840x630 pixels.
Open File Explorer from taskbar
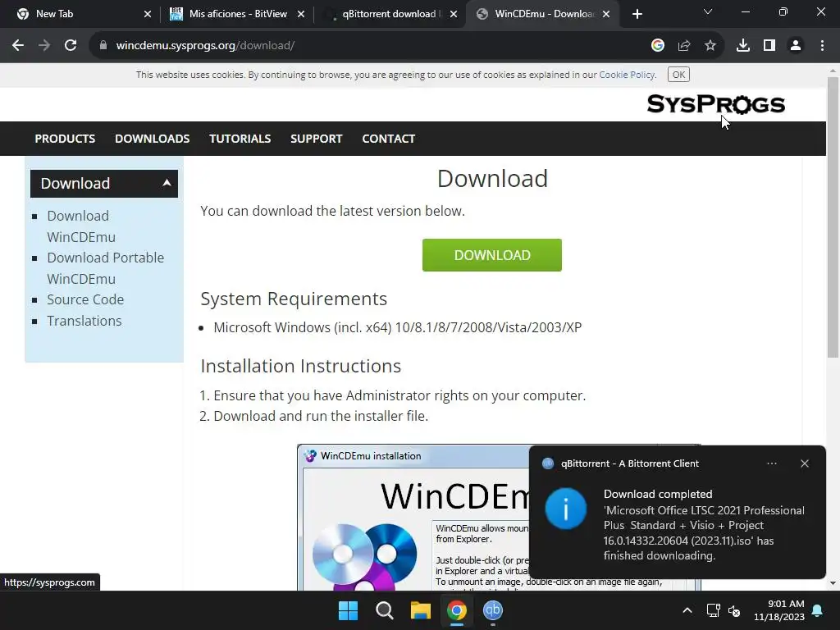click(421, 610)
